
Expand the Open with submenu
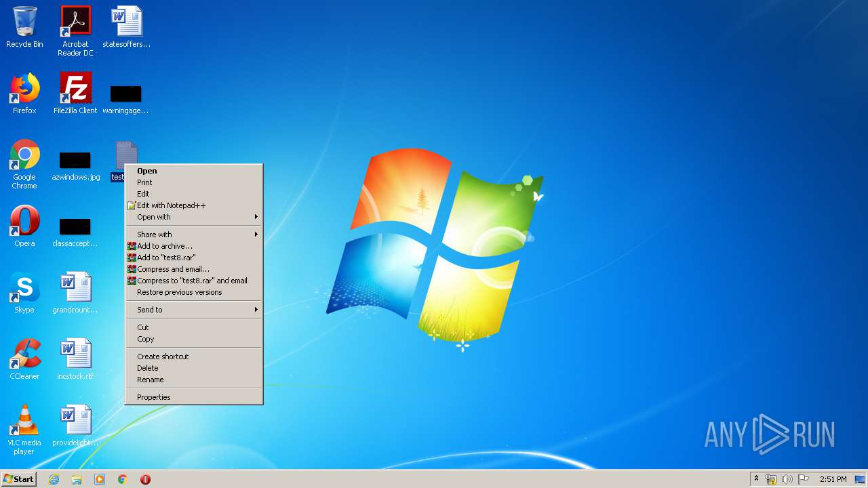(x=194, y=217)
